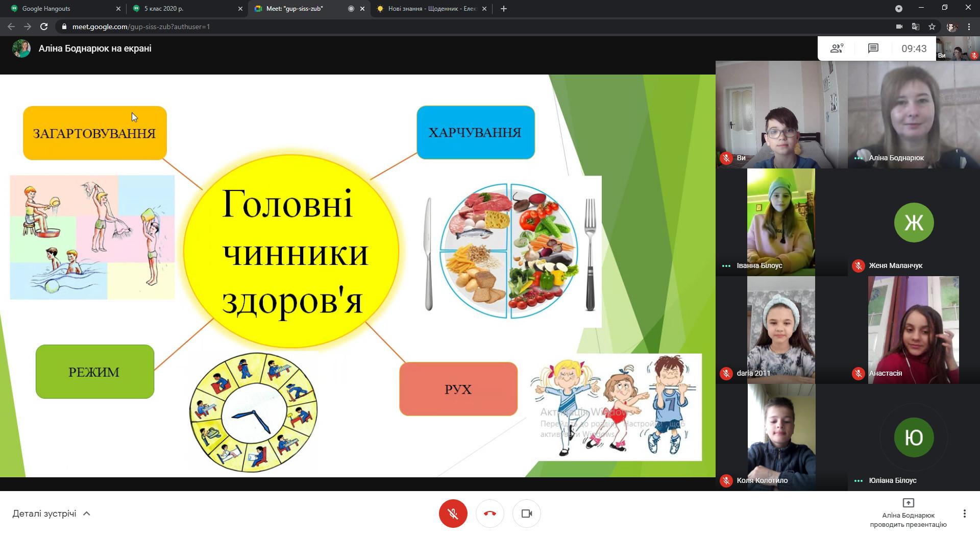
Task: Click the camera access indicator in address bar
Action: (x=899, y=27)
